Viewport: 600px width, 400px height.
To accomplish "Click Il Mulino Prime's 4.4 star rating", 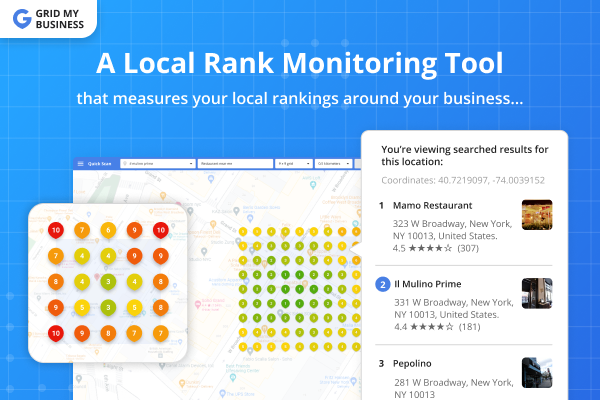I will click(x=437, y=327).
